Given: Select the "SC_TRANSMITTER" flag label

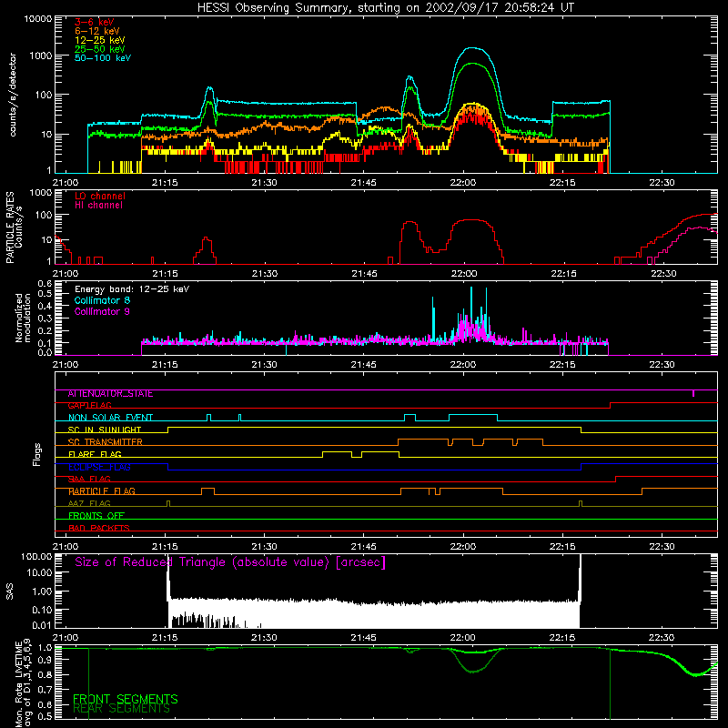Looking at the screenshot, I should 105,442.
